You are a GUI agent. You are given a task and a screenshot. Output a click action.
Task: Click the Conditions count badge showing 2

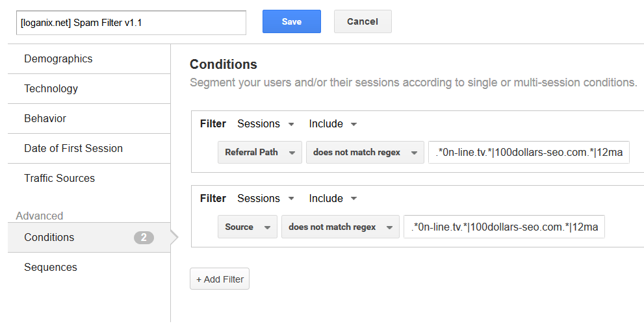144,237
